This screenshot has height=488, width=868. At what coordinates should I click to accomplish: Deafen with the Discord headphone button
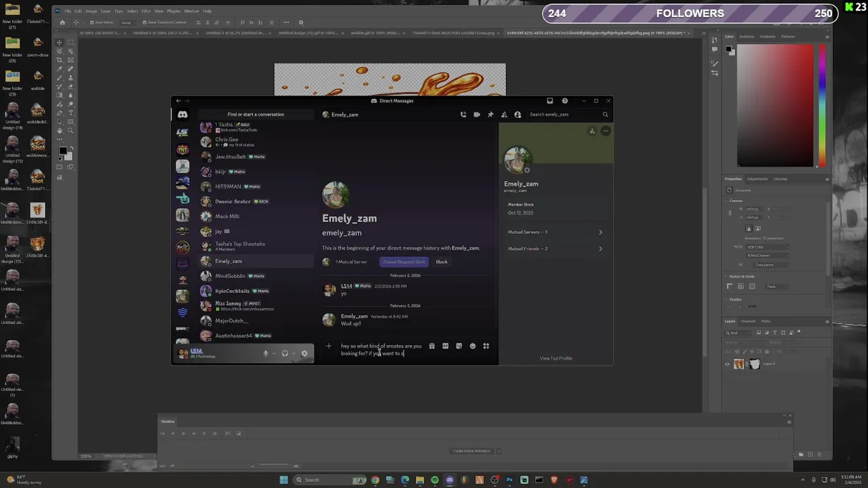coord(285,353)
